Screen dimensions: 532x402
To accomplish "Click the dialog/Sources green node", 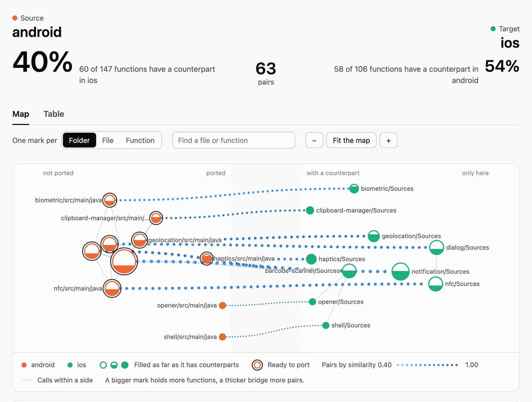I will point(437,248).
